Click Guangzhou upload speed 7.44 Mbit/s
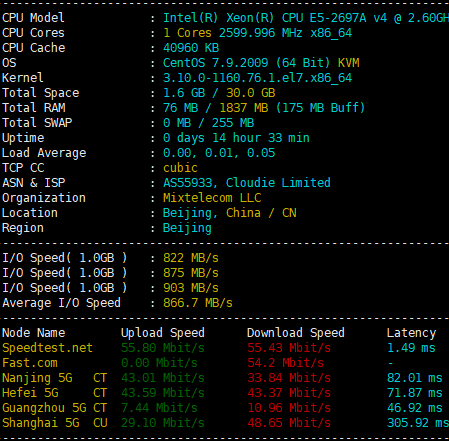This screenshot has height=441, width=449. [159, 408]
